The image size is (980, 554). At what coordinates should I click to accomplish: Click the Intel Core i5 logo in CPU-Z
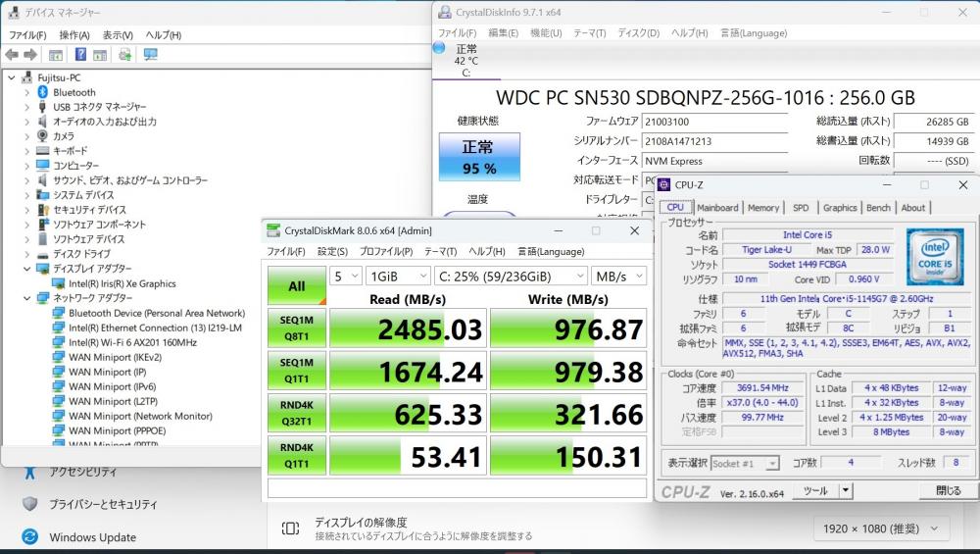point(935,258)
